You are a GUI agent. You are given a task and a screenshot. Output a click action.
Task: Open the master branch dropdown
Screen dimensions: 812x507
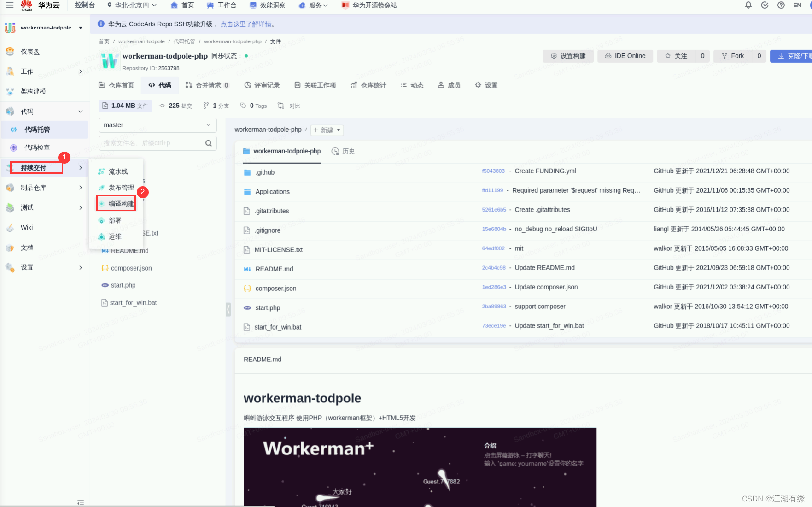[158, 125]
